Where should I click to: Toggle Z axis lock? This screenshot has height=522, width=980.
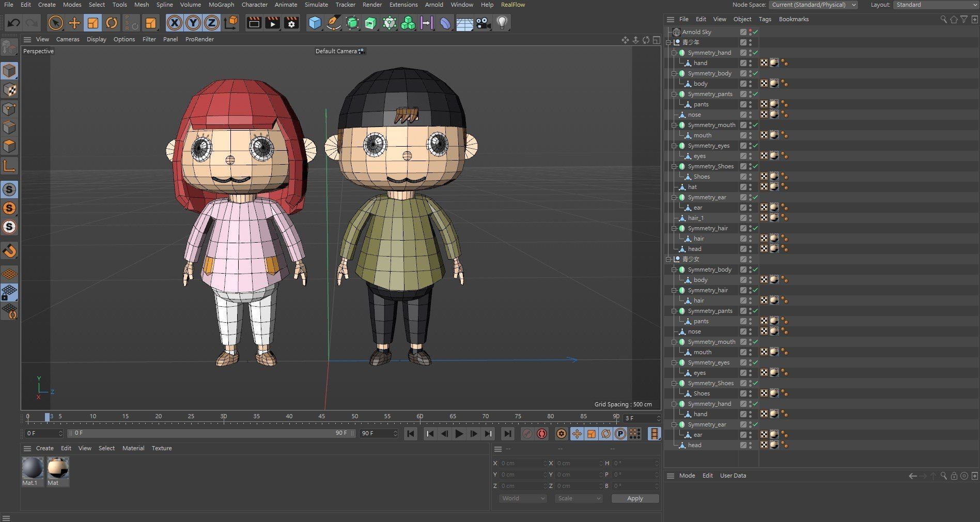tap(212, 23)
